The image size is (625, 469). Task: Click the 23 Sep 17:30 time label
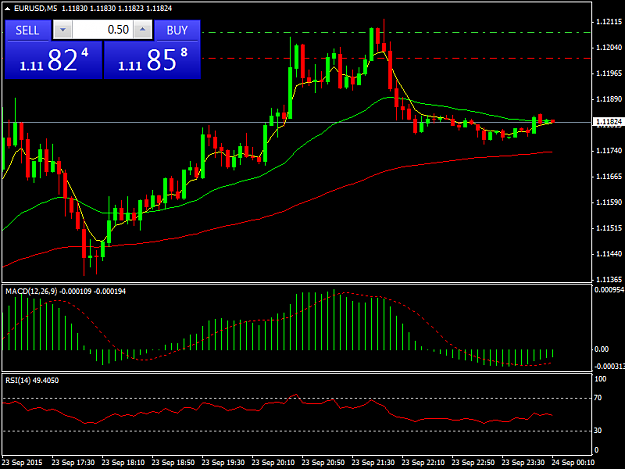pyautogui.click(x=73, y=463)
